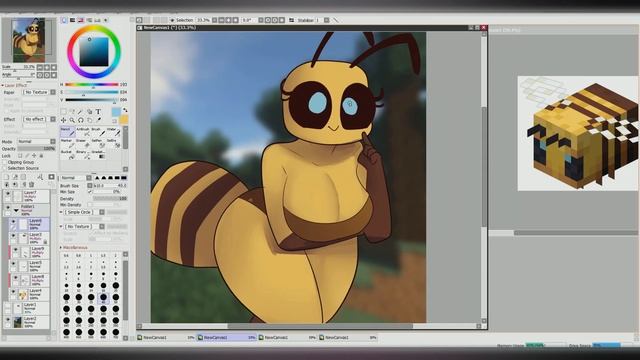Hide Folder1 using its eye icon
The width and height of the screenshot is (640, 360).
(7, 208)
